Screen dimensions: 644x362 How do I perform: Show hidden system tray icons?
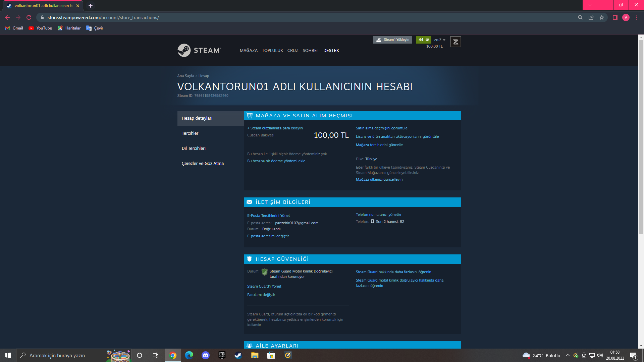(x=568, y=355)
